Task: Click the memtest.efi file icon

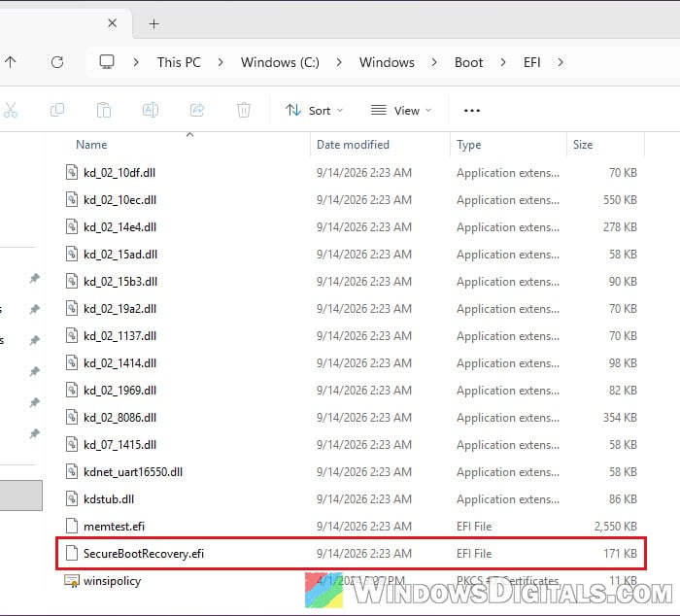Action: click(x=72, y=526)
